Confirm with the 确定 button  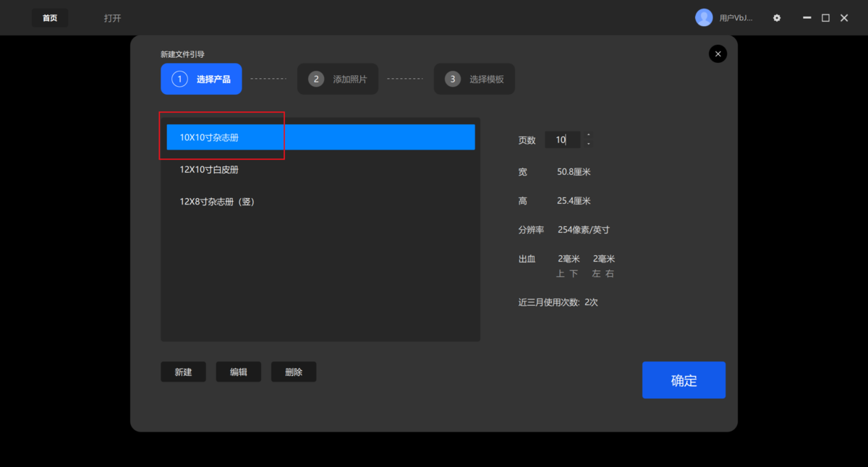click(x=684, y=380)
